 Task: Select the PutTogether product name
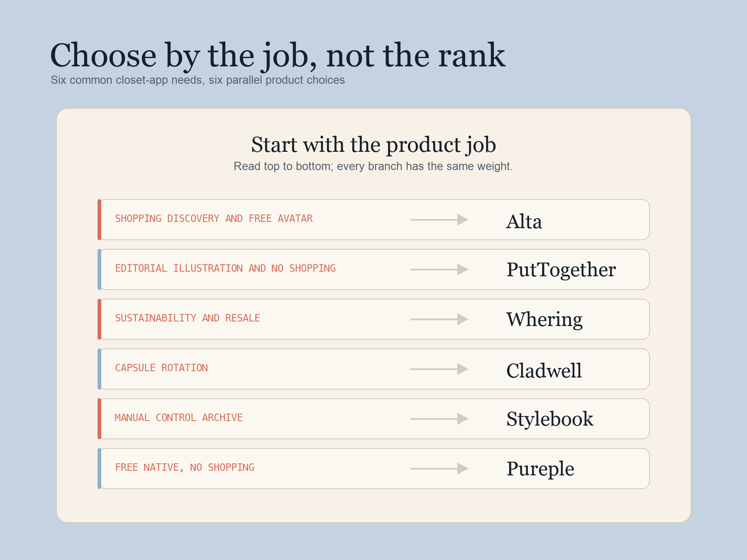pyautogui.click(x=561, y=270)
